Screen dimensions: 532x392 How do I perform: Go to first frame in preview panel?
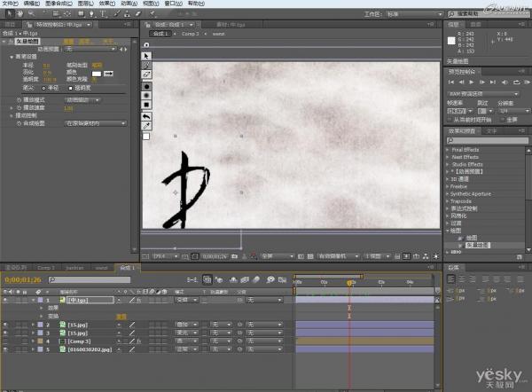click(451, 82)
